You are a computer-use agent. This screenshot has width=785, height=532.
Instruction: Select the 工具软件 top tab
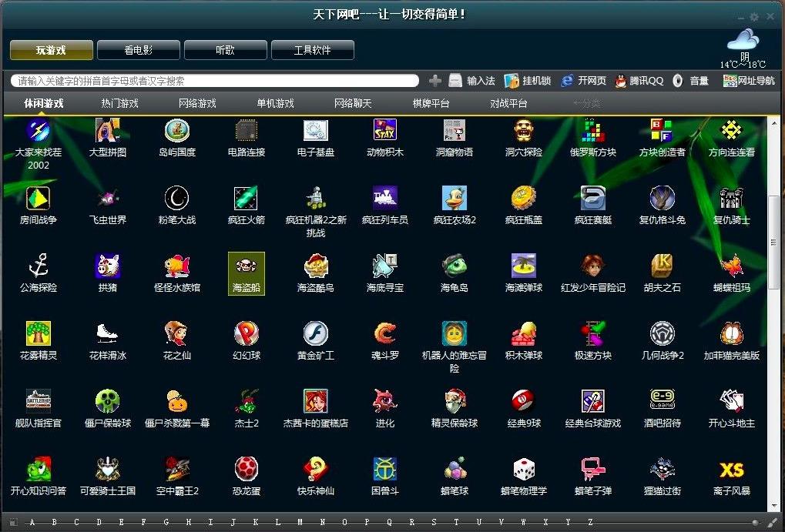313,50
